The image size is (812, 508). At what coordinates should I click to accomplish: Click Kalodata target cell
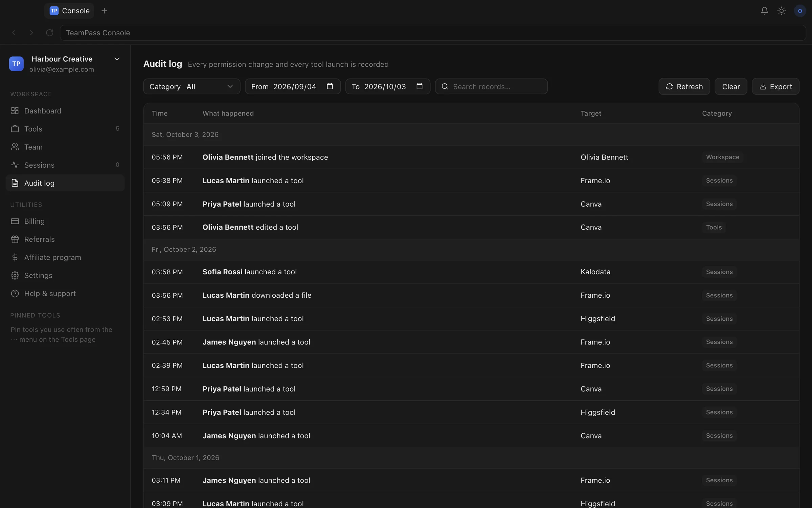pos(595,272)
